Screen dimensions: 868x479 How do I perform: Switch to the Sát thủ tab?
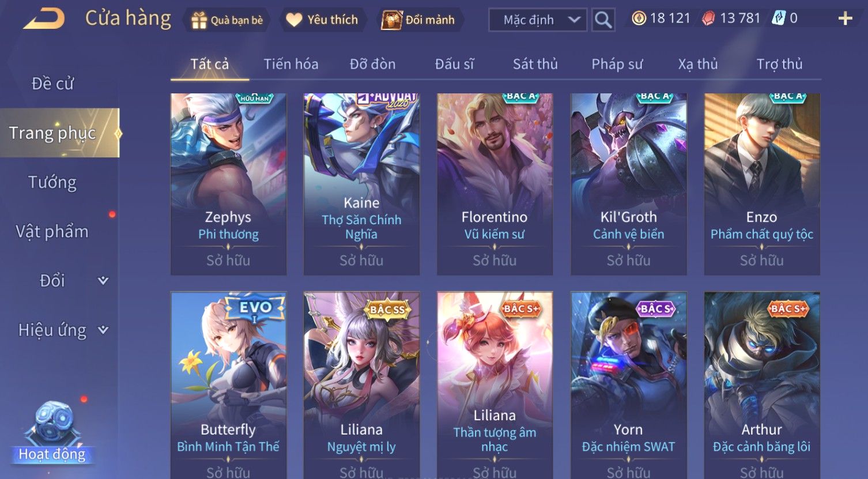pyautogui.click(x=535, y=64)
